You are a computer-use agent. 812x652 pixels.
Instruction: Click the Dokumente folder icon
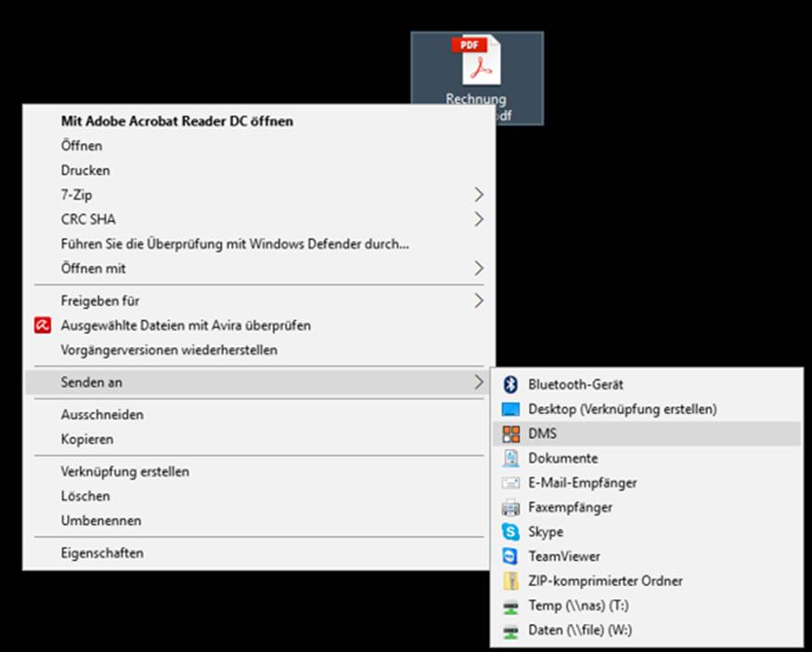[510, 458]
